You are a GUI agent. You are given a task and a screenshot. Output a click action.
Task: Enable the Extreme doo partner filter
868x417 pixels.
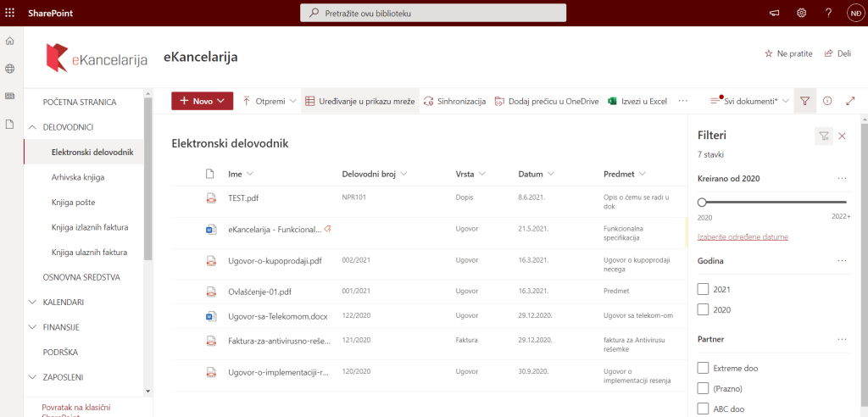(x=702, y=368)
